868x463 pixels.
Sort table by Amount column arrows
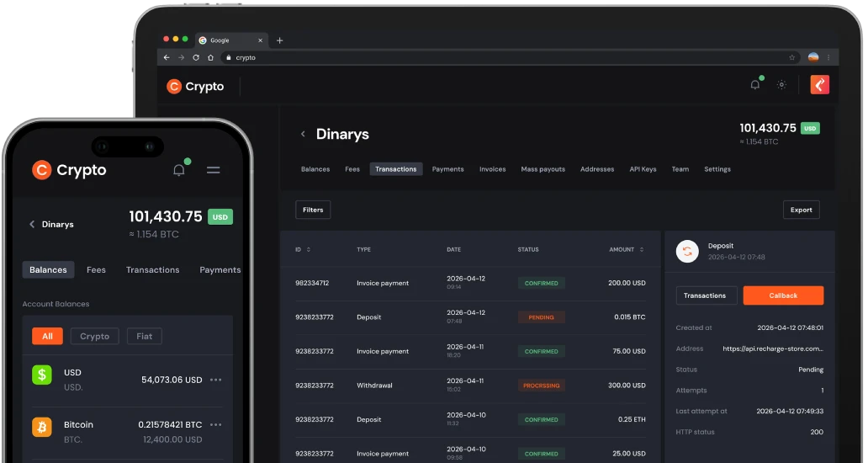642,250
